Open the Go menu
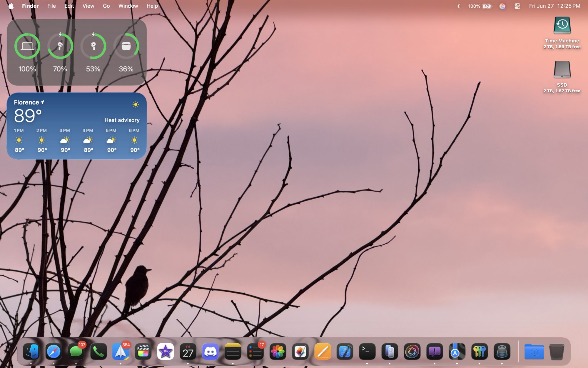Image resolution: width=588 pixels, height=368 pixels. (106, 6)
